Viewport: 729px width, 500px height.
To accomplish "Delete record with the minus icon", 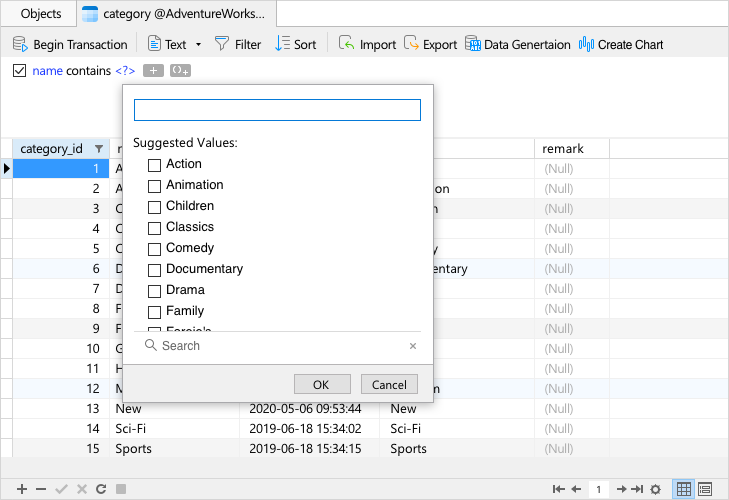I will coord(41,489).
